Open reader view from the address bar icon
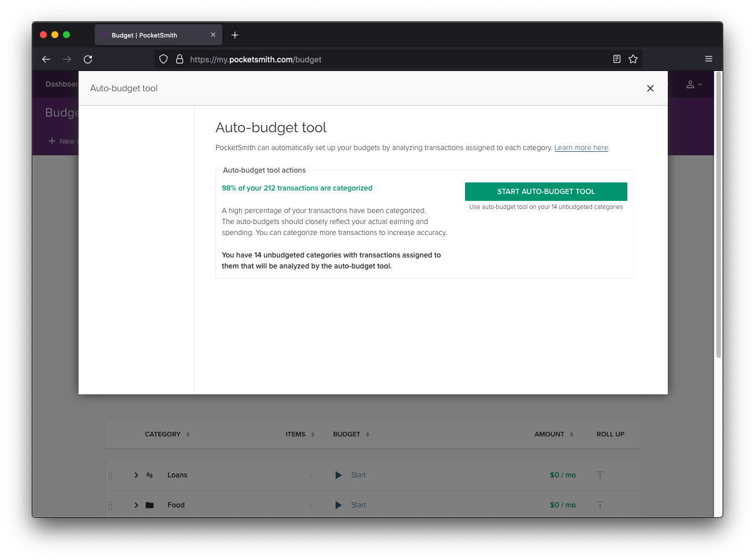 tap(616, 58)
